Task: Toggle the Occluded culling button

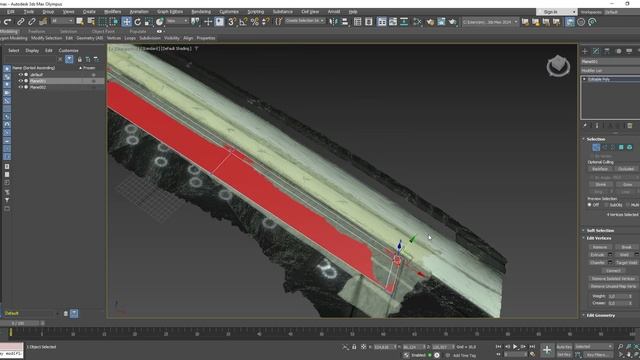Action: coord(626,169)
